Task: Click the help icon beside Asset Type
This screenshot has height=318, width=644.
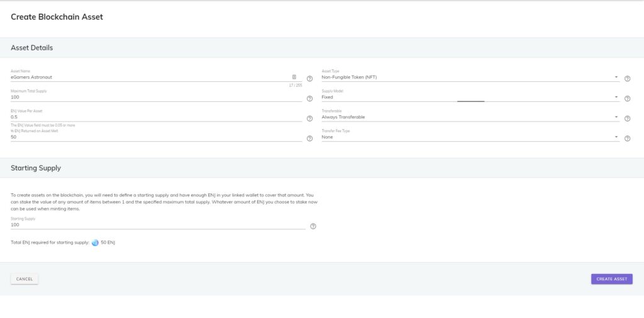Action: pyautogui.click(x=627, y=79)
